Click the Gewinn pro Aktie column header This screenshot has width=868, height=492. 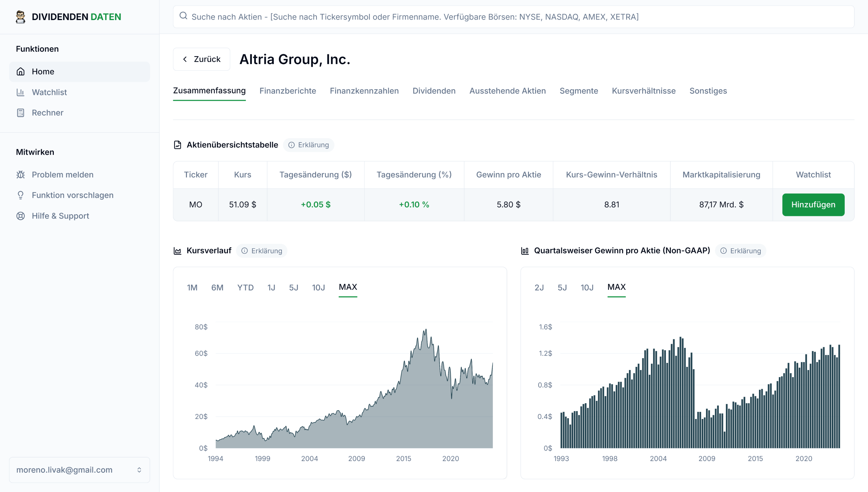point(509,175)
